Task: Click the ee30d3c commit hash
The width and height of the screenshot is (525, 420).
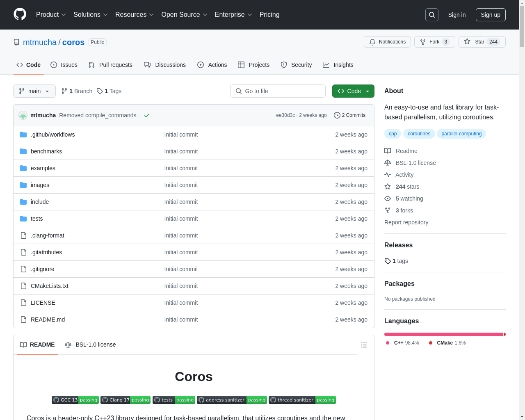Action: (285, 115)
